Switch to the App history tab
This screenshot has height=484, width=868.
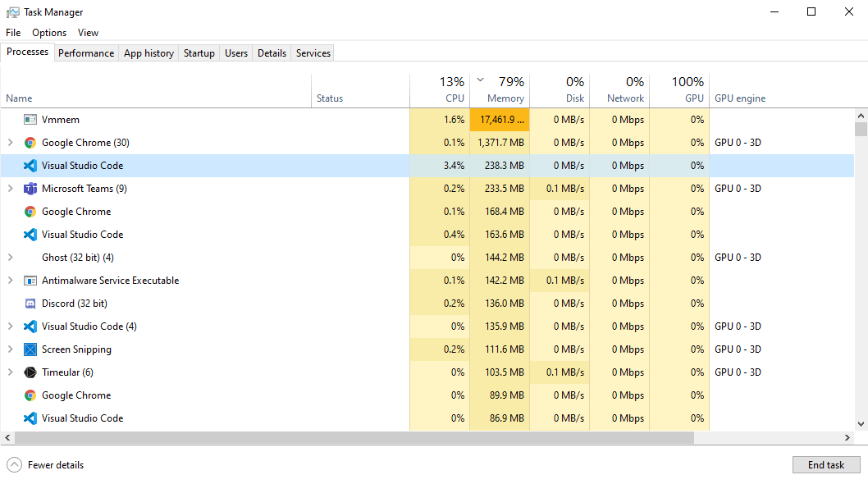click(x=149, y=53)
